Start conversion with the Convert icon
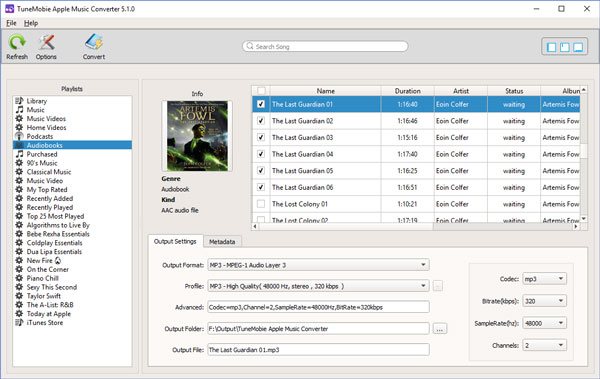This screenshot has height=379, width=600. coord(94,42)
